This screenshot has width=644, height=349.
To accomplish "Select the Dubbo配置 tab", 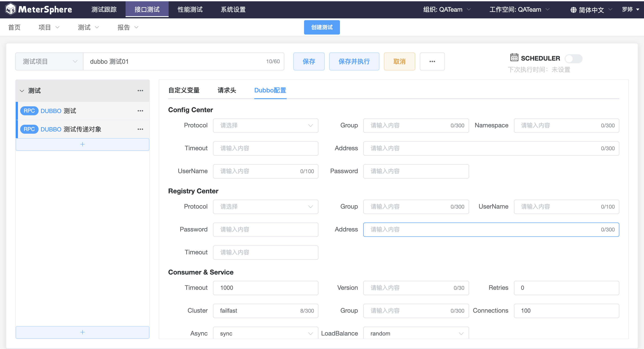I will coord(270,90).
